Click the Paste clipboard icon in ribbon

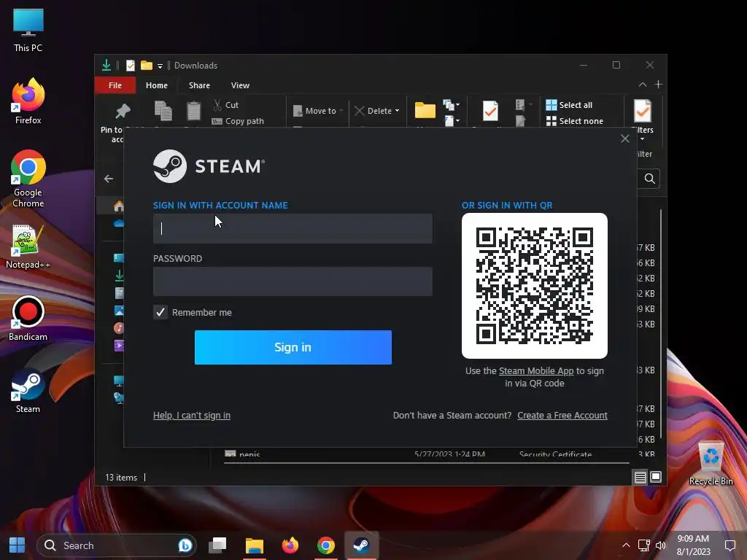click(x=193, y=111)
